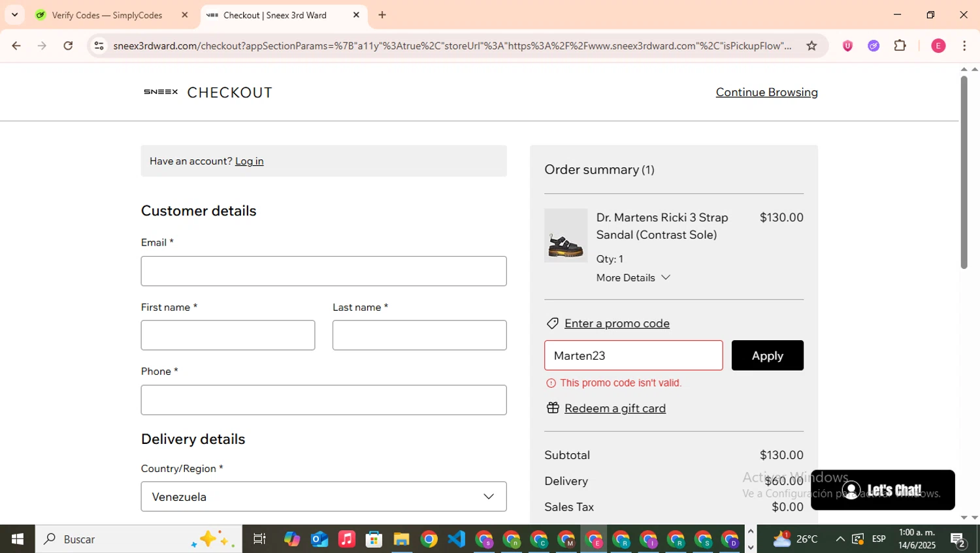Open Task View on the taskbar
The width and height of the screenshot is (980, 553).
259,539
